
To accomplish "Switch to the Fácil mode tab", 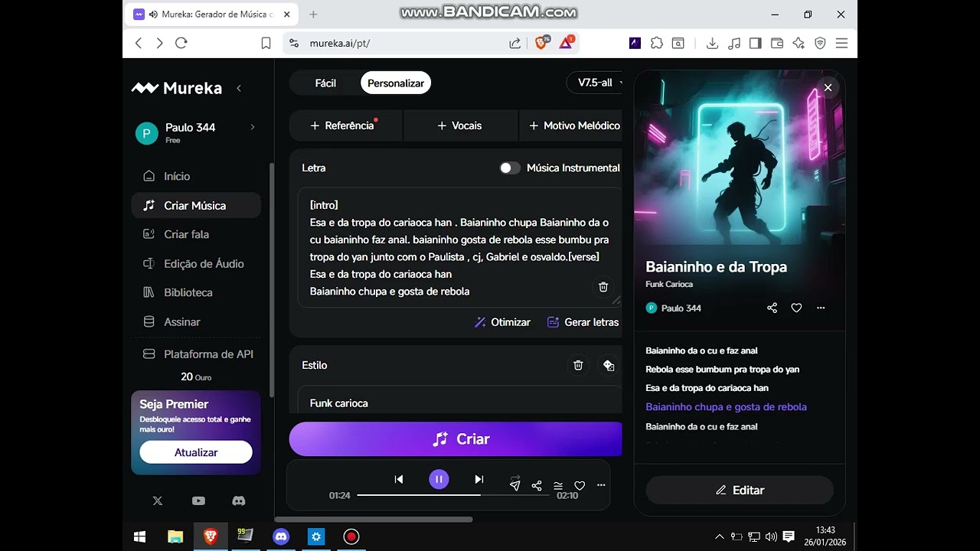I will [325, 83].
